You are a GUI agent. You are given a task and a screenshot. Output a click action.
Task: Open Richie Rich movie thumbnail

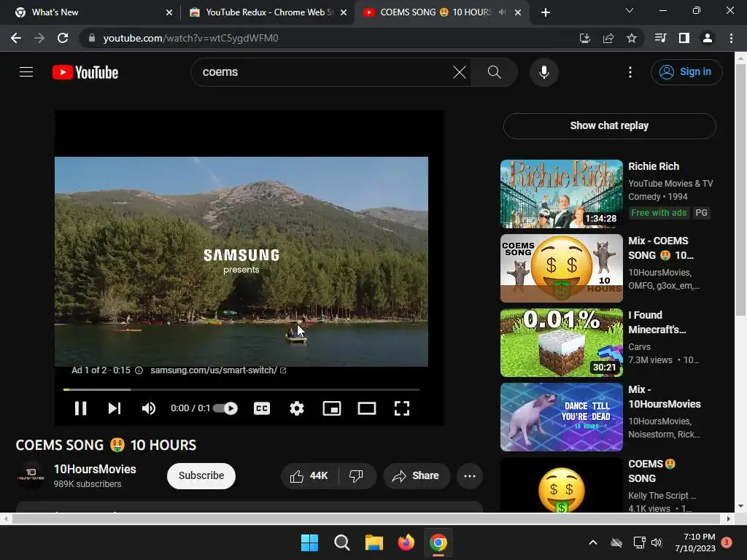click(x=561, y=194)
